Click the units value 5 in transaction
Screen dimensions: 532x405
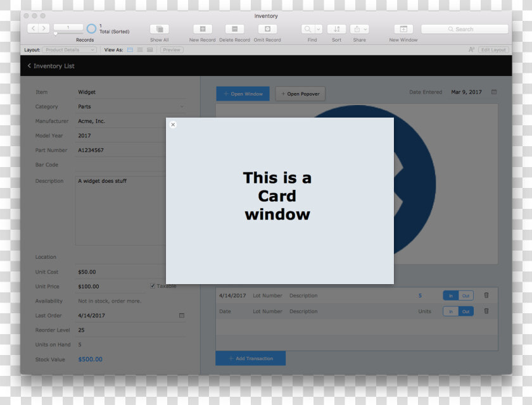(420, 296)
